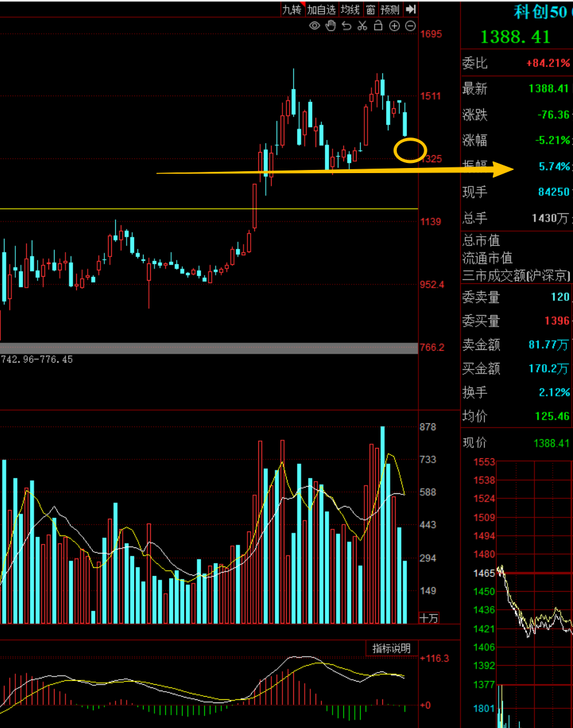Toggle the padlock lock icon
The width and height of the screenshot is (573, 728).
378,25
